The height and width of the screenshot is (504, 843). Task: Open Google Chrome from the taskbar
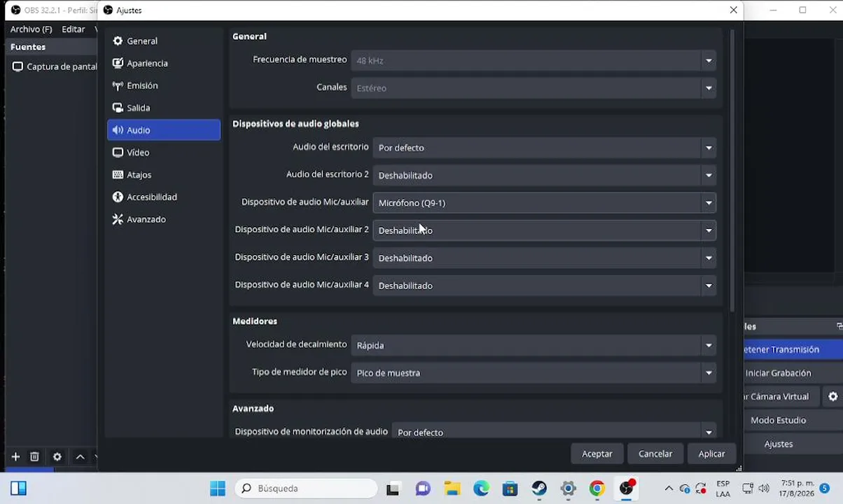[597, 489]
